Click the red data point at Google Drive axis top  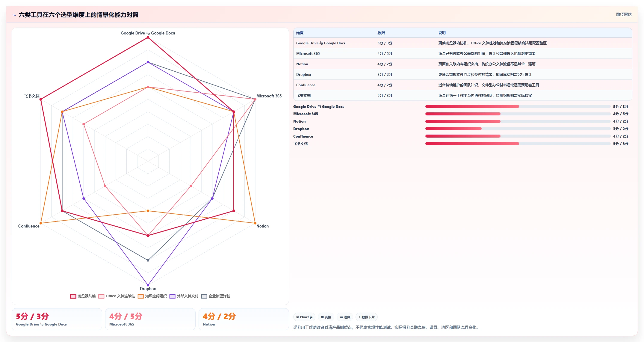[148, 37]
